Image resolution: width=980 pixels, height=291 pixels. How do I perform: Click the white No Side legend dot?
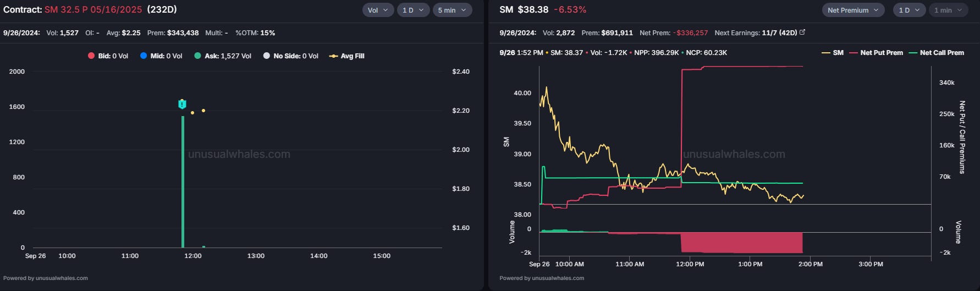pos(267,56)
